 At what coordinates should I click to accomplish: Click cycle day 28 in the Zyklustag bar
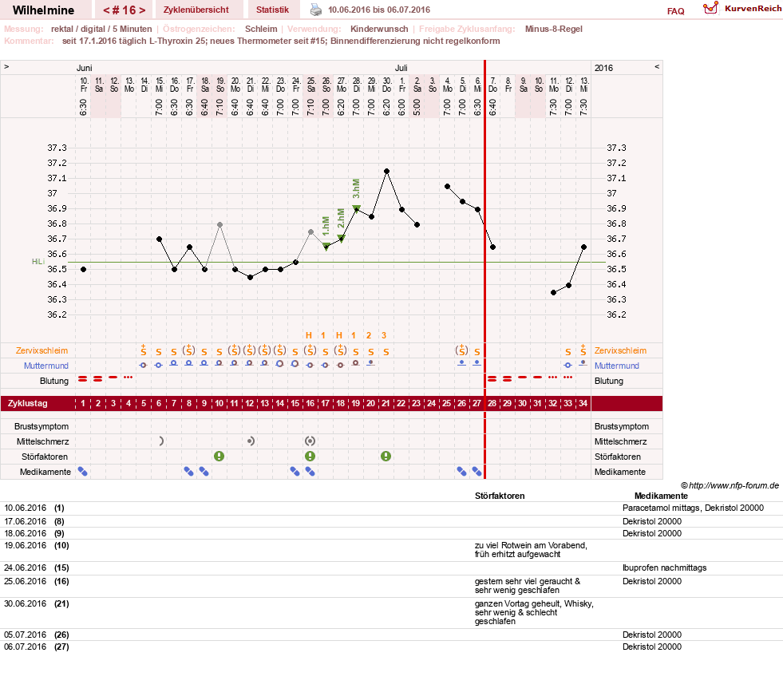tap(492, 403)
